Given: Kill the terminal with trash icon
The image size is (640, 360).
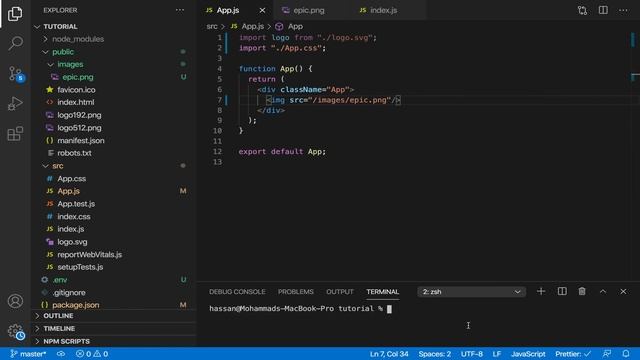Looking at the screenshot, I should coord(582,291).
